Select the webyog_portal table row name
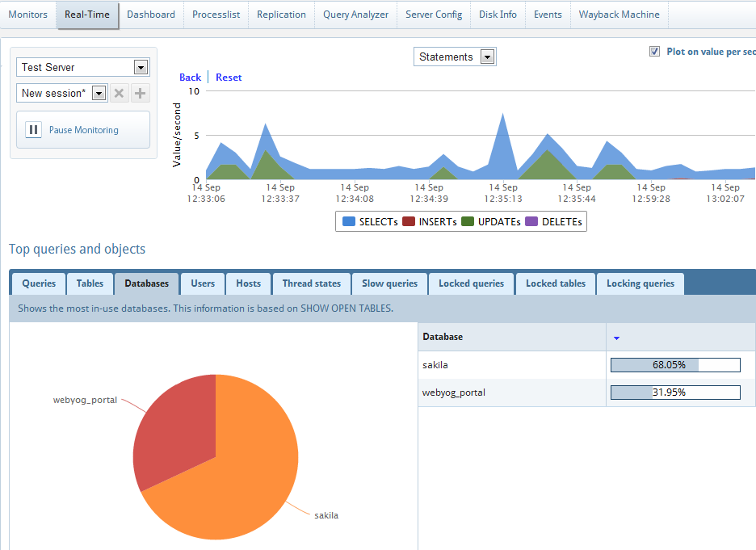Screen dimensions: 756x550 coord(454,393)
